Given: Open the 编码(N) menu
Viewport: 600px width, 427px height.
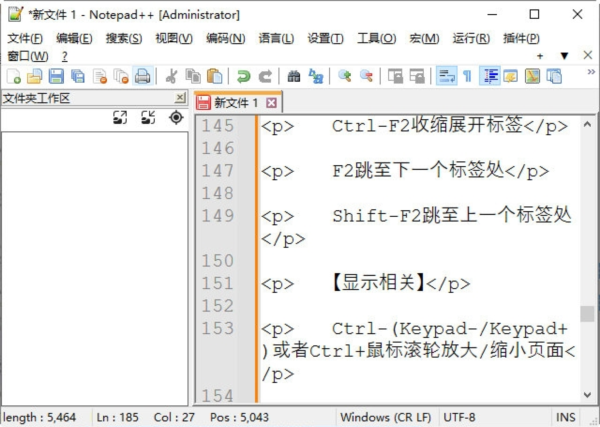Looking at the screenshot, I should click(x=226, y=38).
